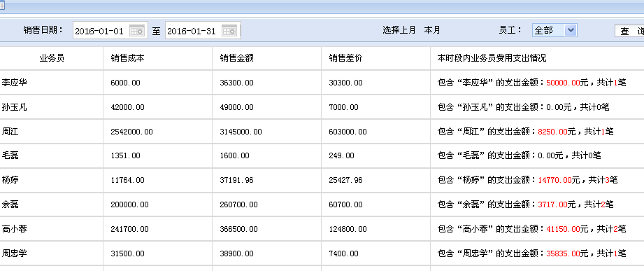The image size is (644, 271).
Task: Click the 销售成本 column header
Action: tap(127, 58)
